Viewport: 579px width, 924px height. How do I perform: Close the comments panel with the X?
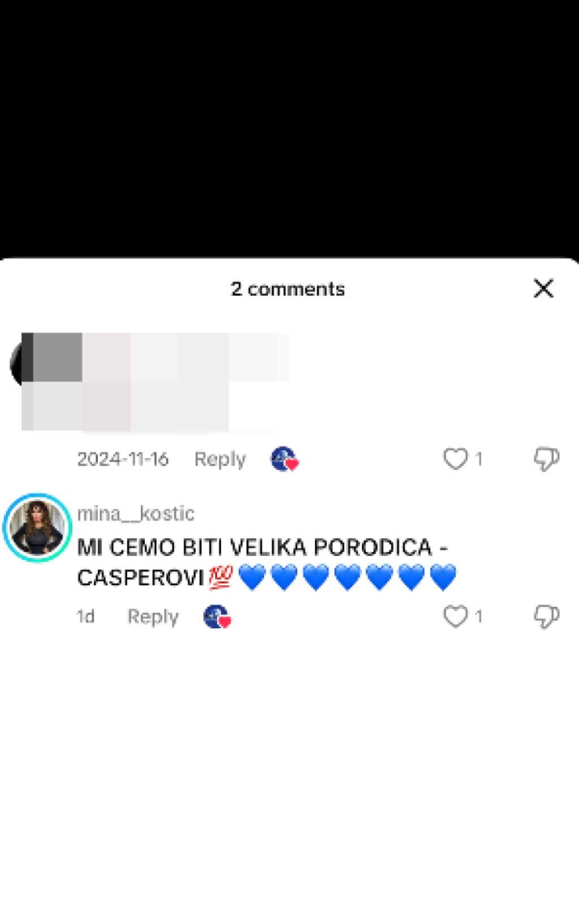coord(543,288)
